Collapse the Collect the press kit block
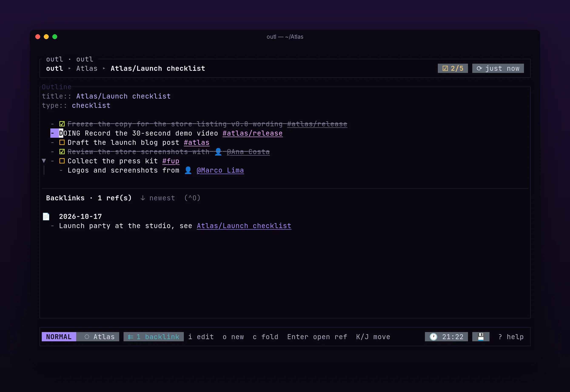 tap(44, 161)
